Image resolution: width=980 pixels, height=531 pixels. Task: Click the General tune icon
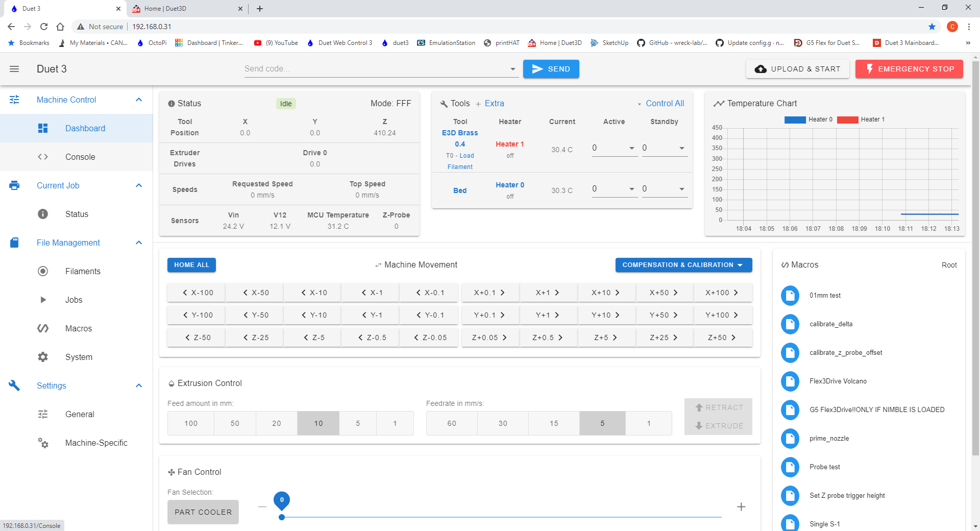coord(43,414)
